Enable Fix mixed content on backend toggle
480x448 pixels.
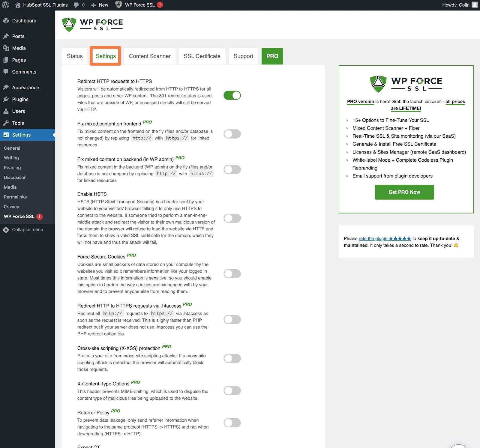[232, 169]
